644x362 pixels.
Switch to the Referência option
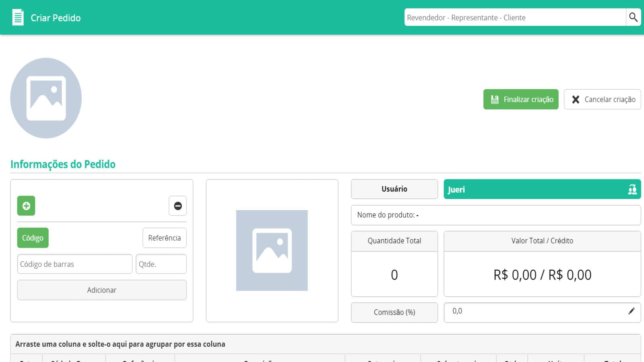pos(165,238)
